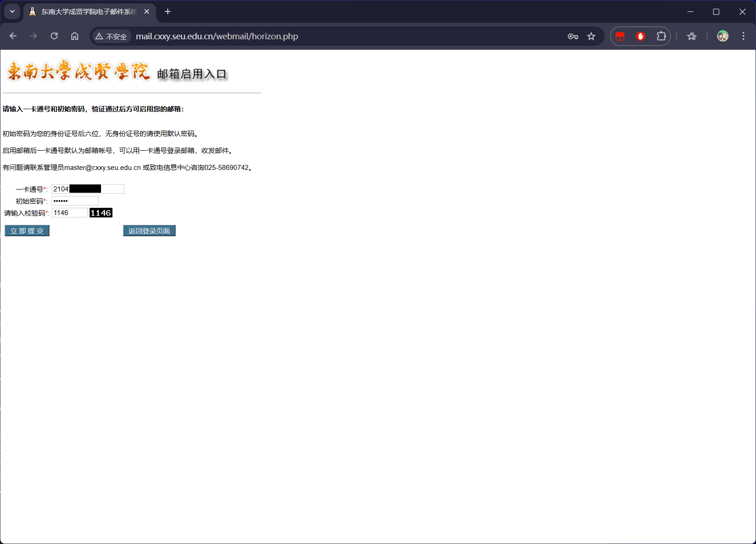Open the saved password key icon

[x=573, y=37]
